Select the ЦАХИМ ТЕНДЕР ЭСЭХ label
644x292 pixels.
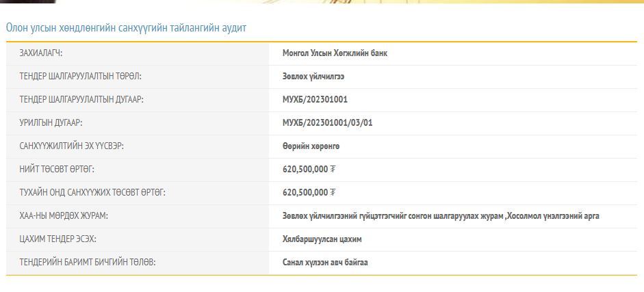(x=58, y=239)
